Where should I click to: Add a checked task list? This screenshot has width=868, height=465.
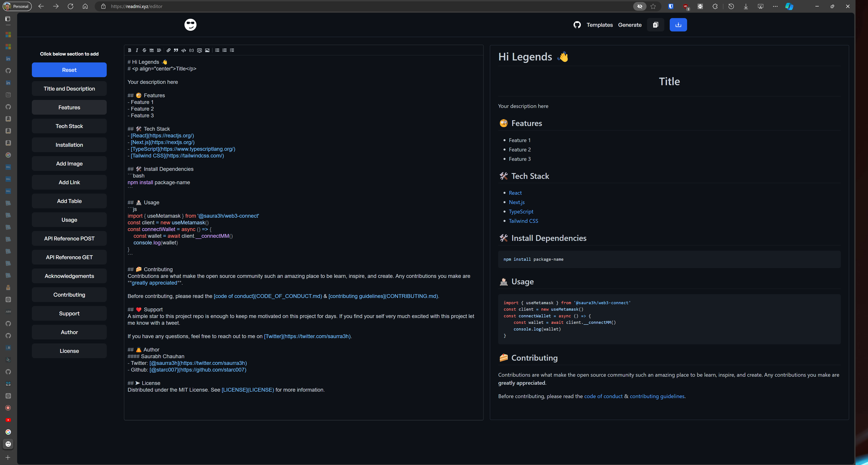click(232, 50)
